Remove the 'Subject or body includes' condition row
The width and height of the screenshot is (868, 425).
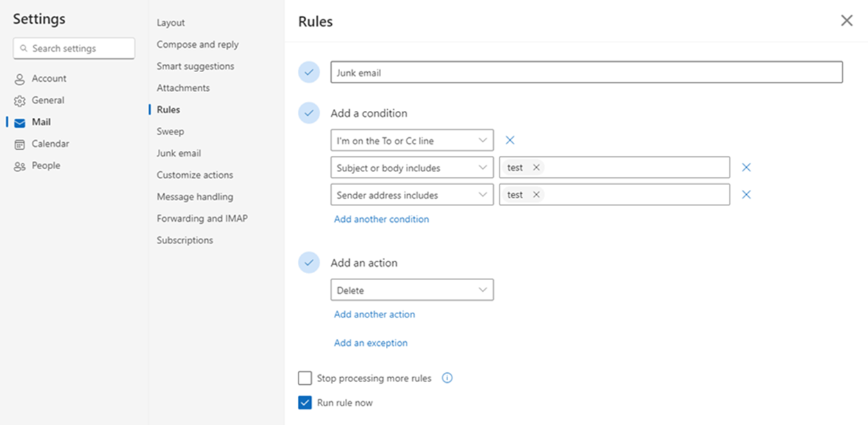pos(746,167)
